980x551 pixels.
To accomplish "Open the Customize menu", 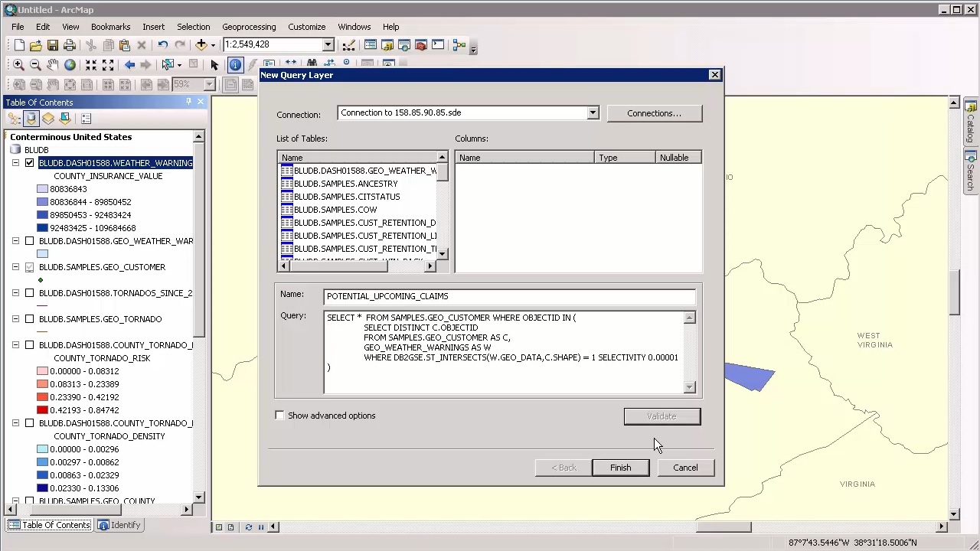I will (x=306, y=27).
